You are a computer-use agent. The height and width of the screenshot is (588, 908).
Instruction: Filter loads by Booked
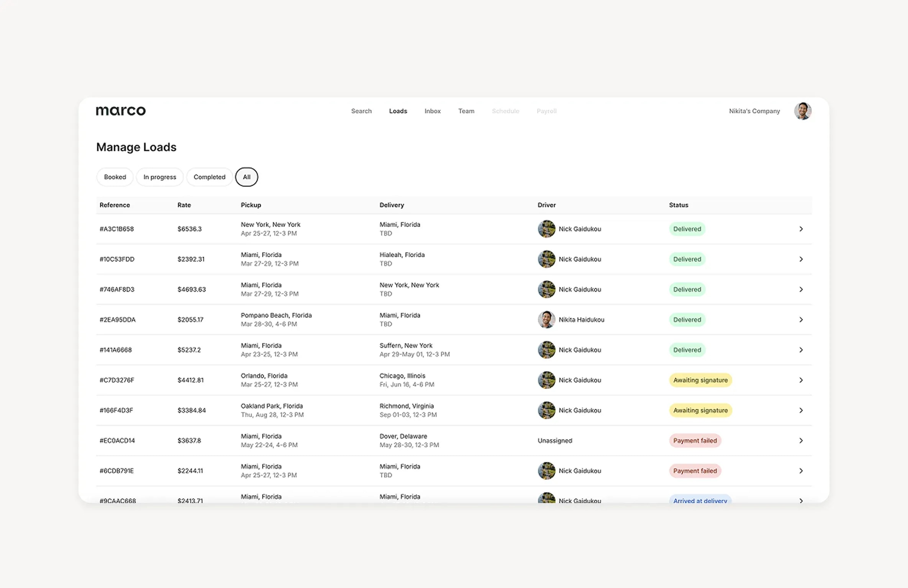point(115,177)
